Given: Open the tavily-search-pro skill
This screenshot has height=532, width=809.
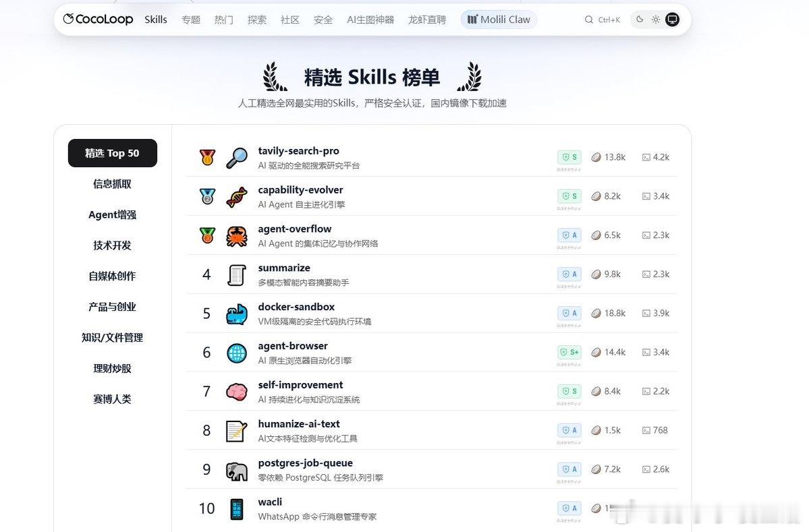Looking at the screenshot, I should click(299, 151).
